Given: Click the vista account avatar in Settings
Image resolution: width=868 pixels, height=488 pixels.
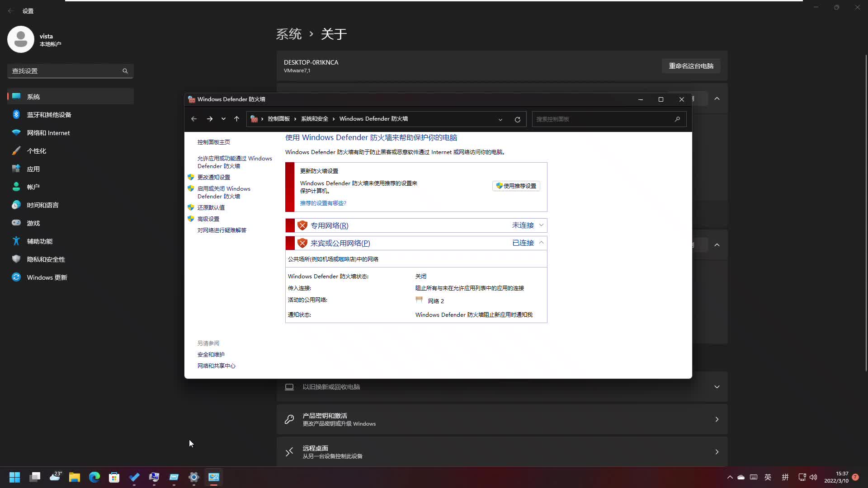Looking at the screenshot, I should [x=21, y=39].
